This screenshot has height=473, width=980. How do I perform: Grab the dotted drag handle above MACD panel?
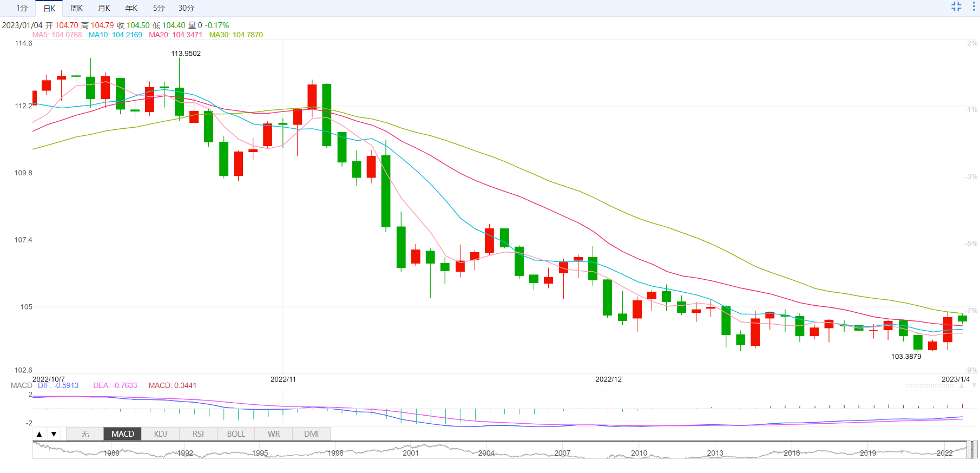click(930, 386)
